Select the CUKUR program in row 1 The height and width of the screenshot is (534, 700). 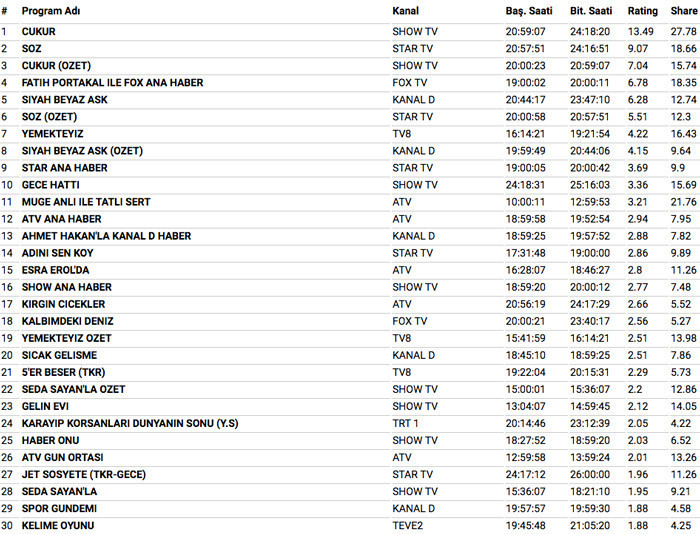click(x=39, y=32)
